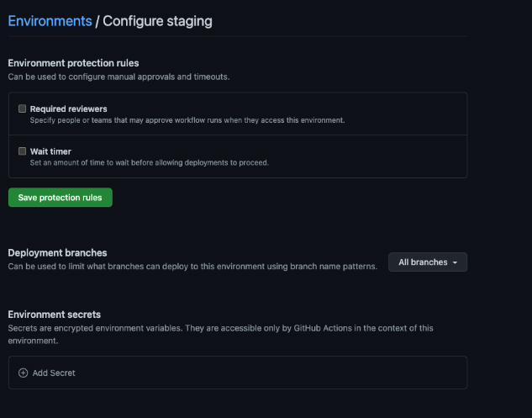Click the Required reviewers description text
Screen dimensions: 532x418
coord(187,120)
